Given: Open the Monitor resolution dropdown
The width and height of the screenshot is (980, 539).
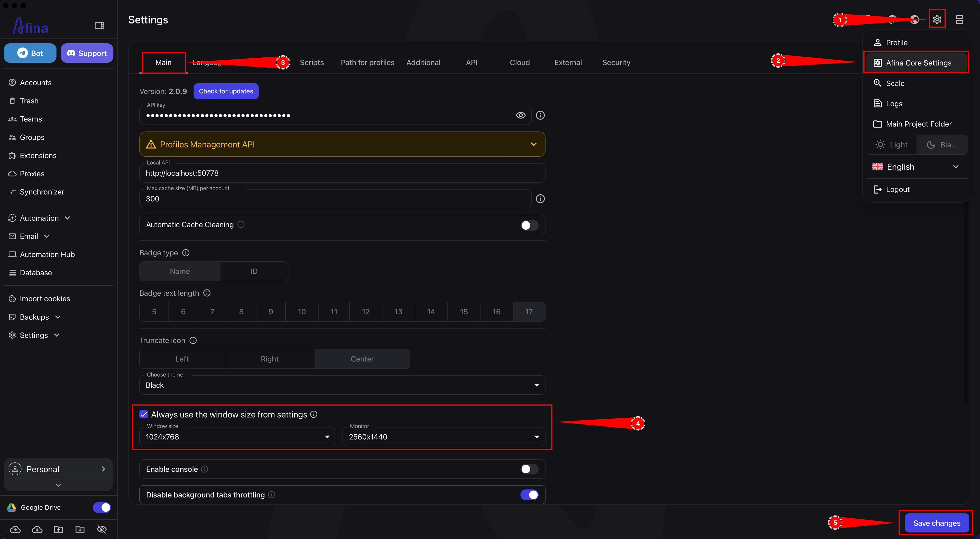Looking at the screenshot, I should pos(444,437).
